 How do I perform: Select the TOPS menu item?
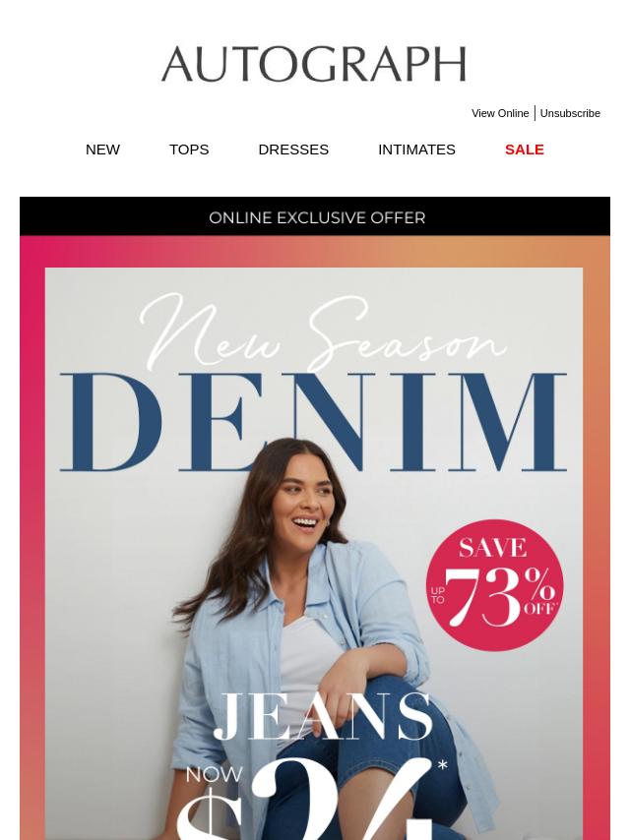[x=189, y=150]
